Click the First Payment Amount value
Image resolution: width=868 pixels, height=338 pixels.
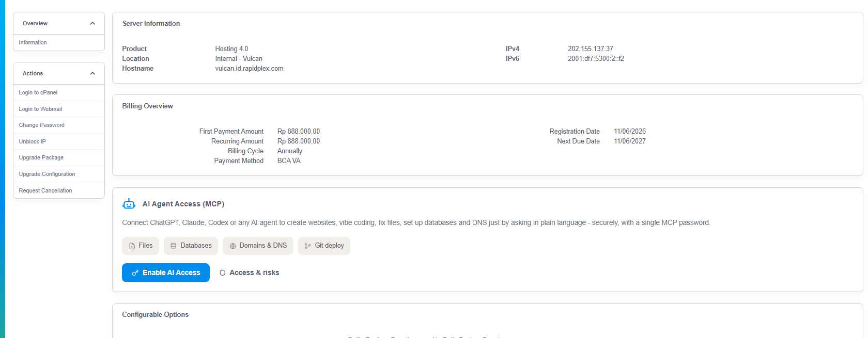[299, 132]
